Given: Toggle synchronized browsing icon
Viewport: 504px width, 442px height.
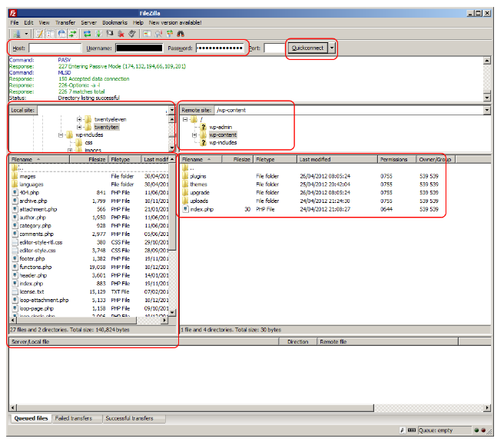Looking at the screenshot, I should pos(170,34).
